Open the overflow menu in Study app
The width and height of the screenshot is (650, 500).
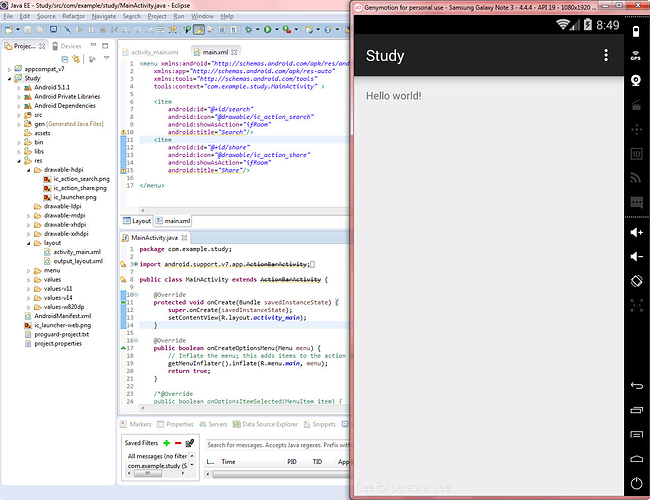606,55
